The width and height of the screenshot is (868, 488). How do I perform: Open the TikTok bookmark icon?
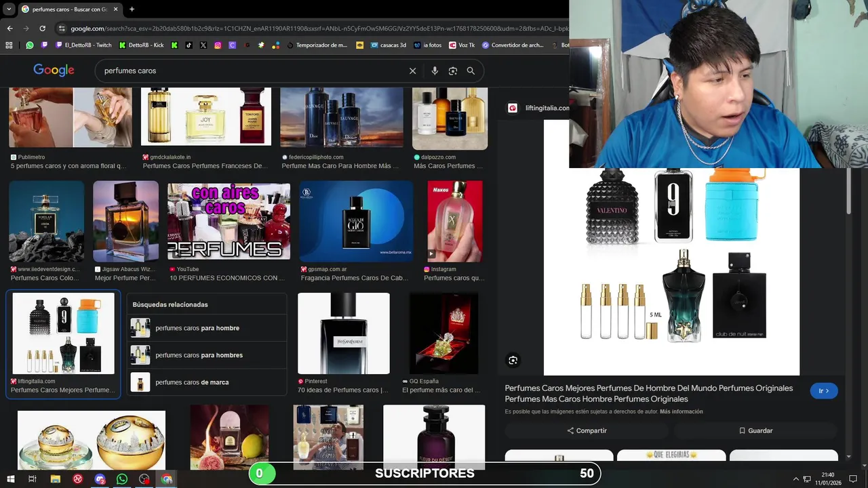[x=189, y=45]
